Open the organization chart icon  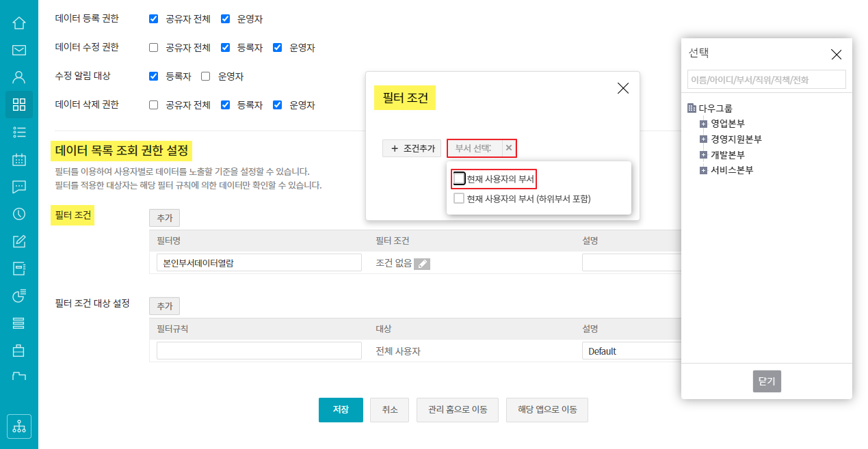click(19, 426)
